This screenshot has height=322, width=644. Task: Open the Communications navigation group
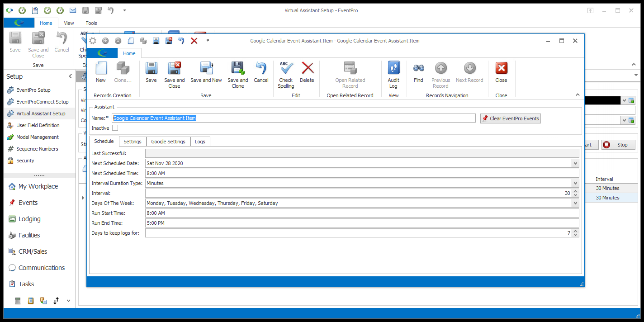pyautogui.click(x=42, y=268)
